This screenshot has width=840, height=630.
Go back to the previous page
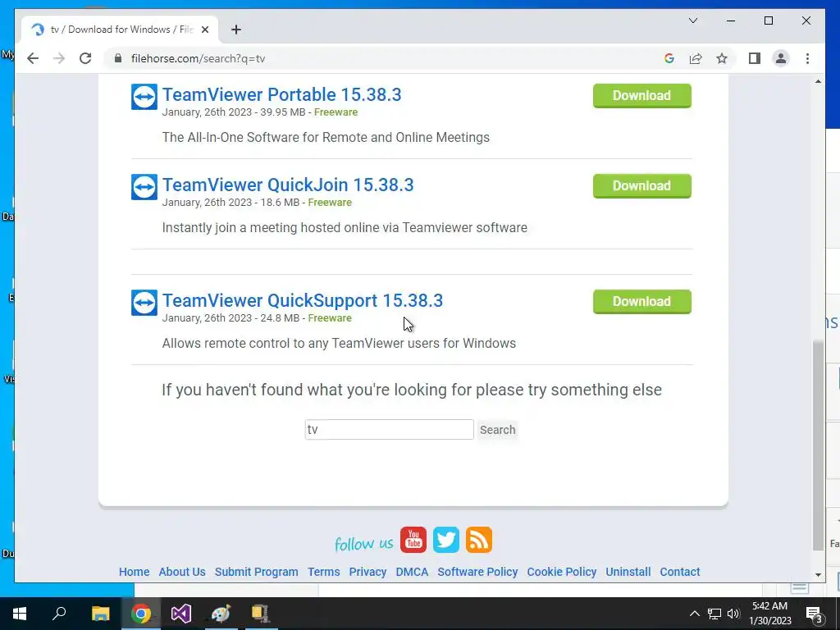click(x=33, y=58)
